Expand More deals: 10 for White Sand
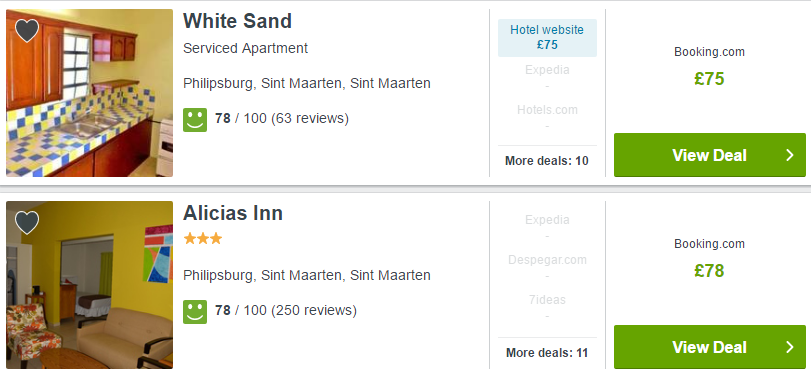 tap(547, 161)
